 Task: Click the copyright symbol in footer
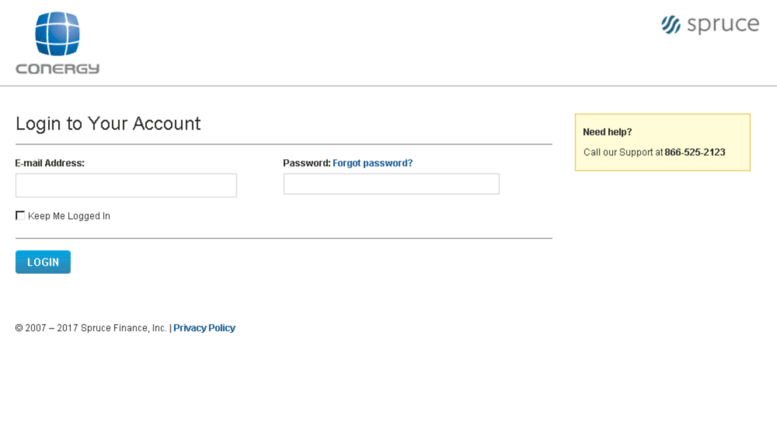[19, 328]
